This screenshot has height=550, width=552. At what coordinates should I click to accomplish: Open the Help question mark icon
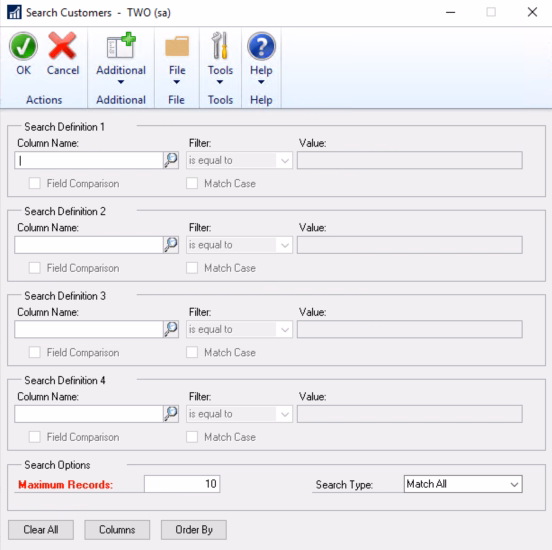[261, 46]
